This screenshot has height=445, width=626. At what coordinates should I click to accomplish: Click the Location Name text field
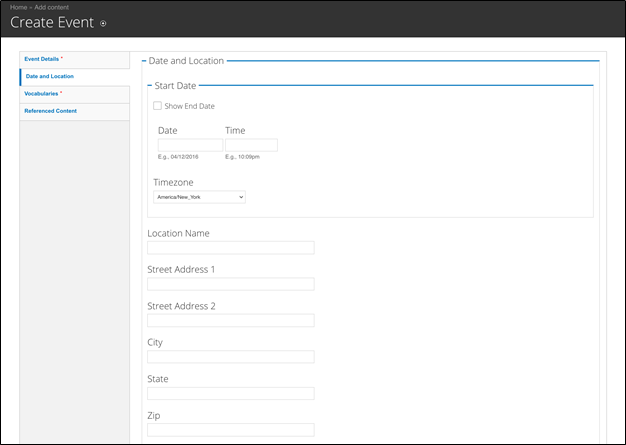click(230, 247)
